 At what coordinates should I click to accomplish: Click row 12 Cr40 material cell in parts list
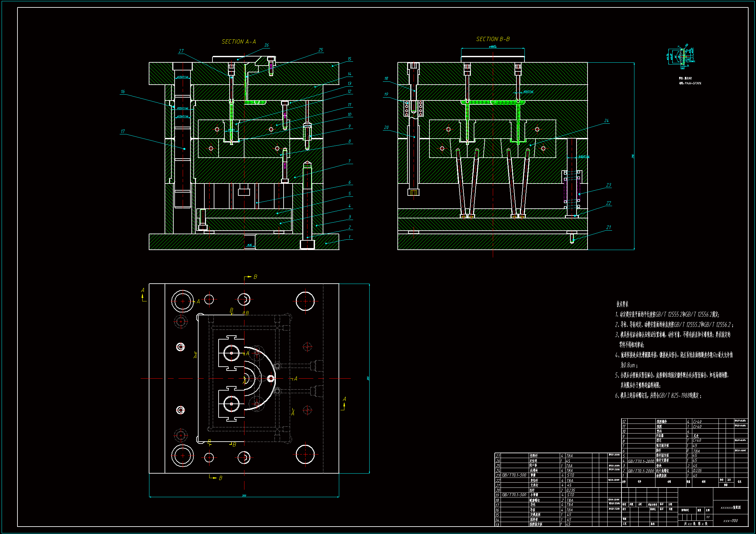(x=697, y=422)
